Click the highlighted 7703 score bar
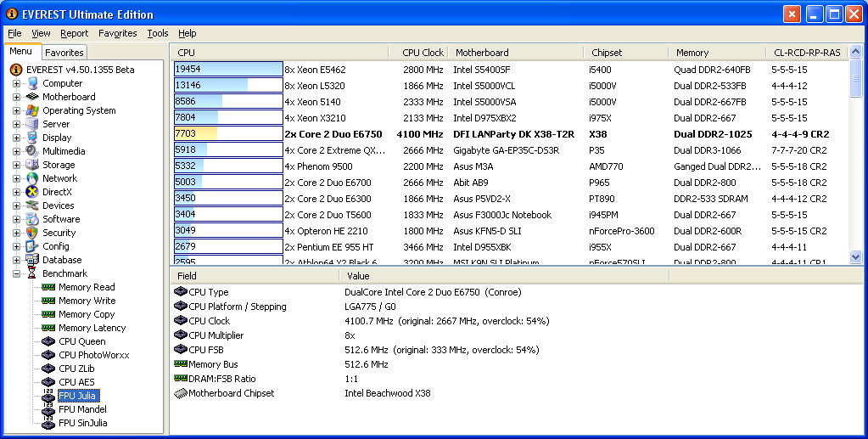 228,133
